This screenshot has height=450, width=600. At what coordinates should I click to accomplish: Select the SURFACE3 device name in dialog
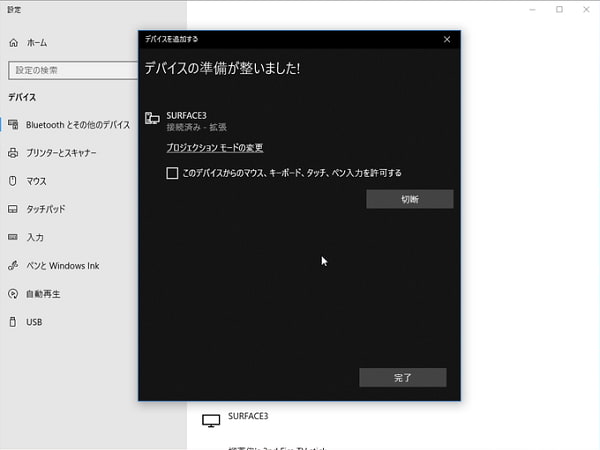(x=186, y=116)
